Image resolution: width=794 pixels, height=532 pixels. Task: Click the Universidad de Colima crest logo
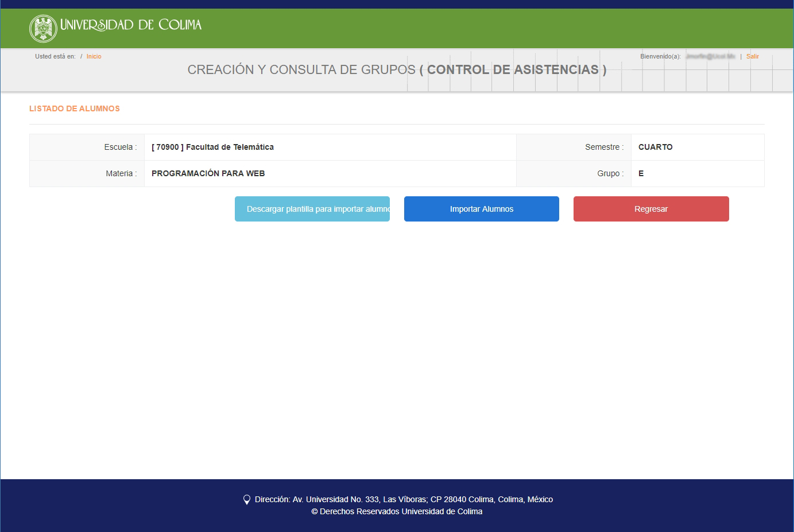coord(43,29)
